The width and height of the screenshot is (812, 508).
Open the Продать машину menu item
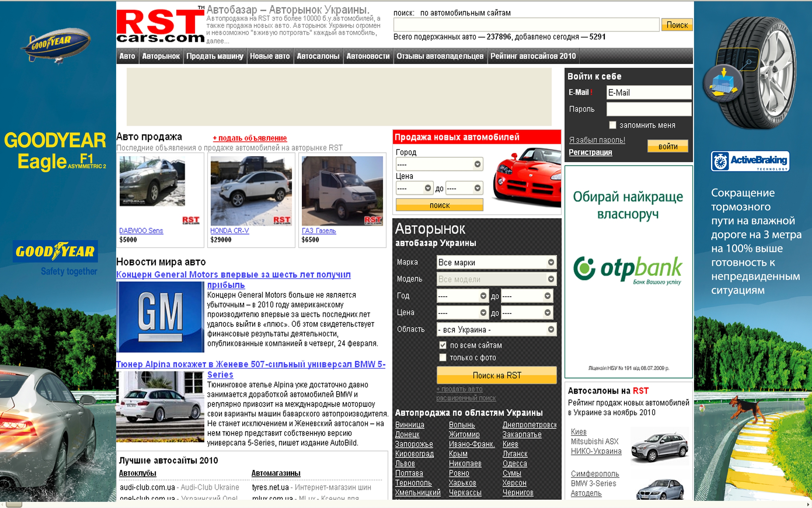(215, 56)
